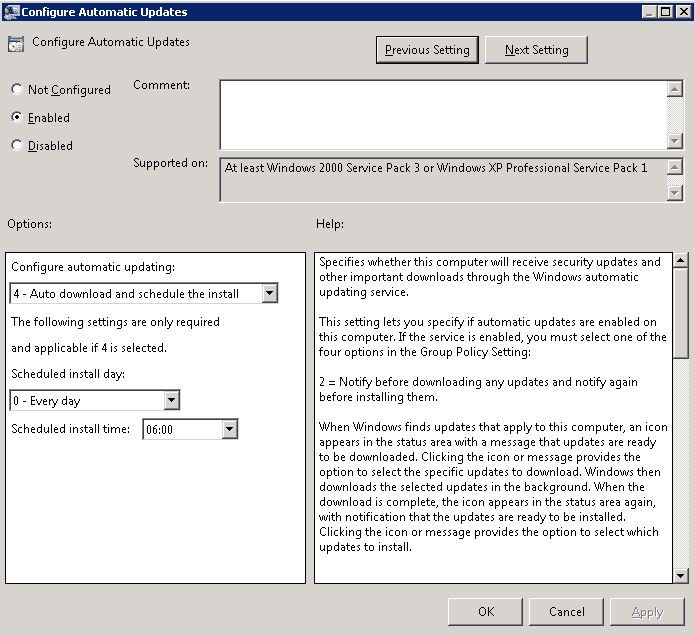The image size is (694, 635).
Task: Go to Next Setting
Action: (536, 50)
